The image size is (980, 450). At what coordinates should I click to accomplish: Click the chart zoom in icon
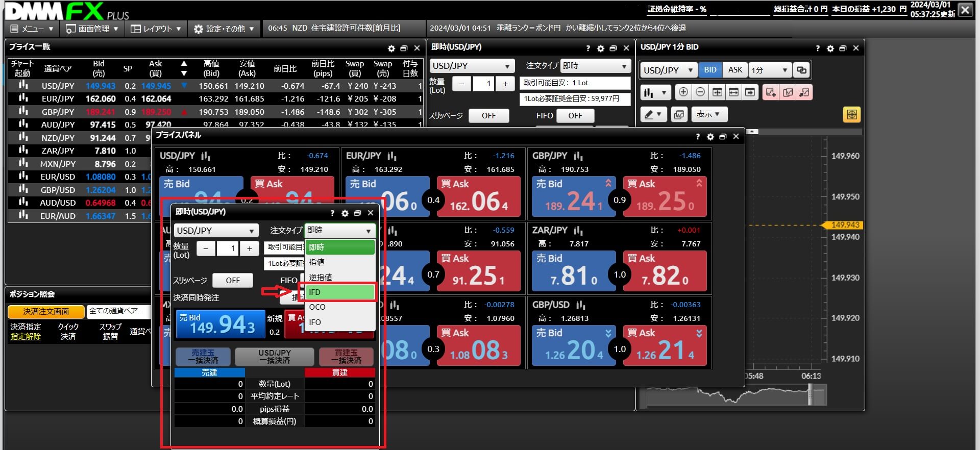click(x=683, y=92)
